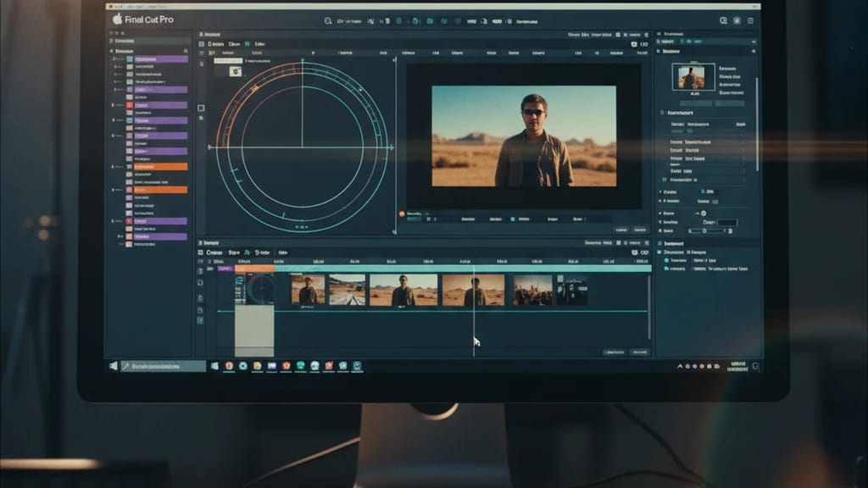Click the timeline's vertical scrollbar
The image size is (868, 488).
pyautogui.click(x=649, y=307)
